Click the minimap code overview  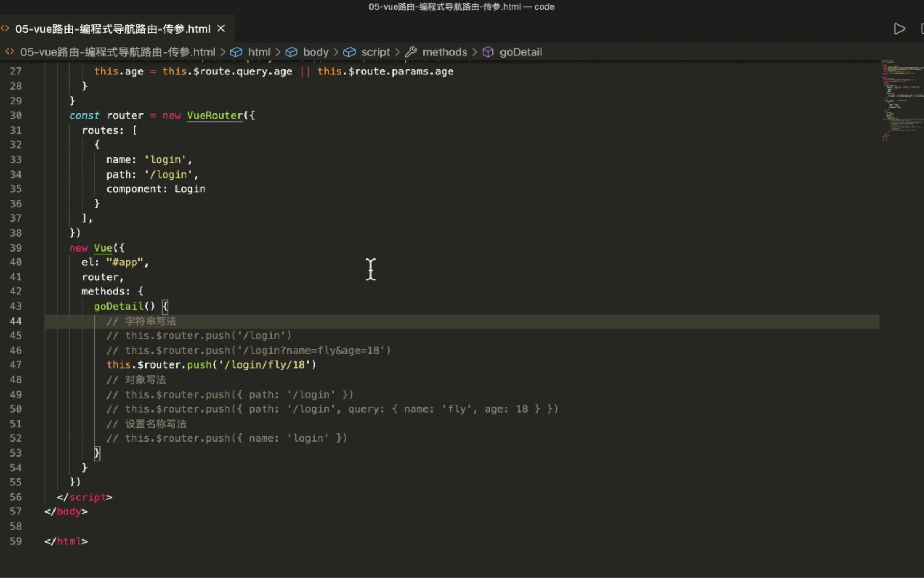(x=902, y=100)
